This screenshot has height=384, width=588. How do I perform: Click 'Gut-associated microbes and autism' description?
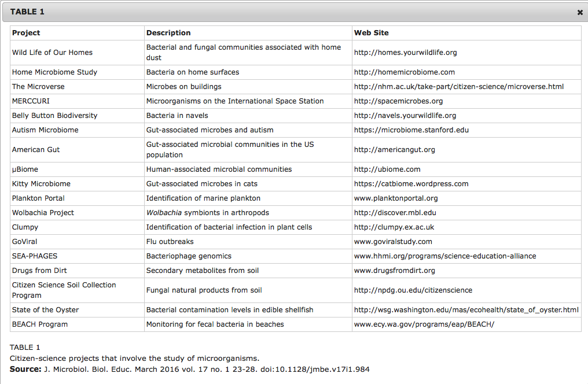(210, 130)
